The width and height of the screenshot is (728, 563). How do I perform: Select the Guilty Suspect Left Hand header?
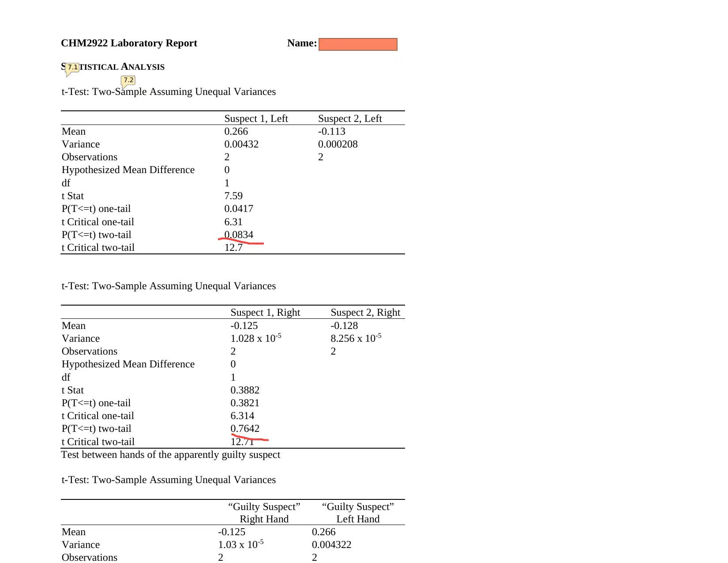[x=358, y=513]
